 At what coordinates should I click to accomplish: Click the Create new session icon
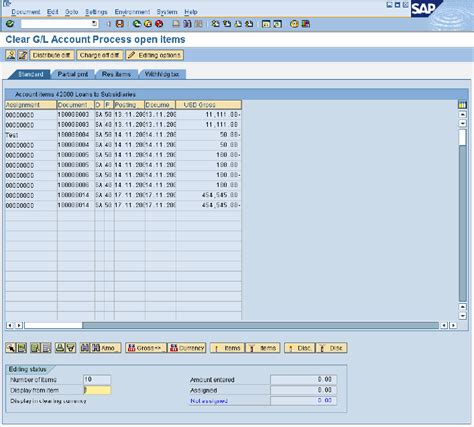point(266,24)
